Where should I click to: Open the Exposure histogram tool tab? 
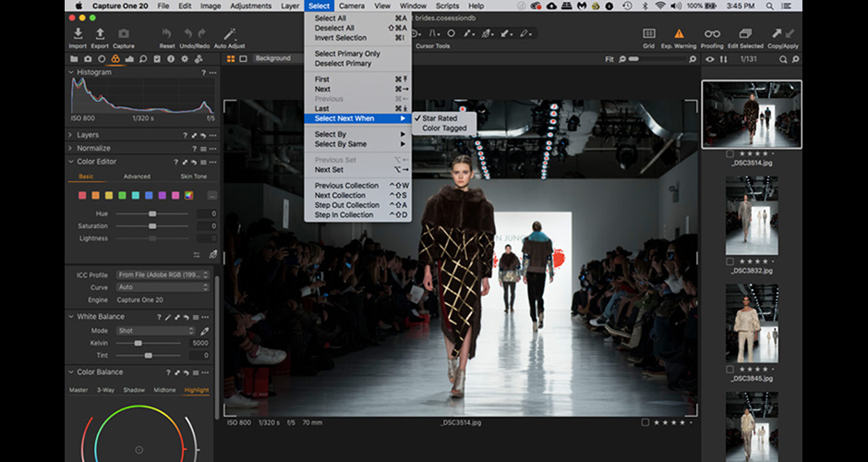pyautogui.click(x=129, y=59)
